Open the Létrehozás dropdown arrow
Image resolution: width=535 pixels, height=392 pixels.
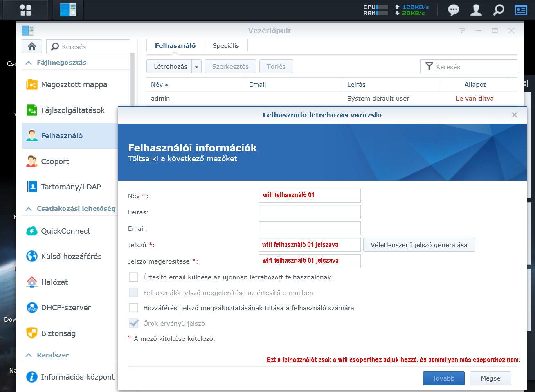pos(196,67)
